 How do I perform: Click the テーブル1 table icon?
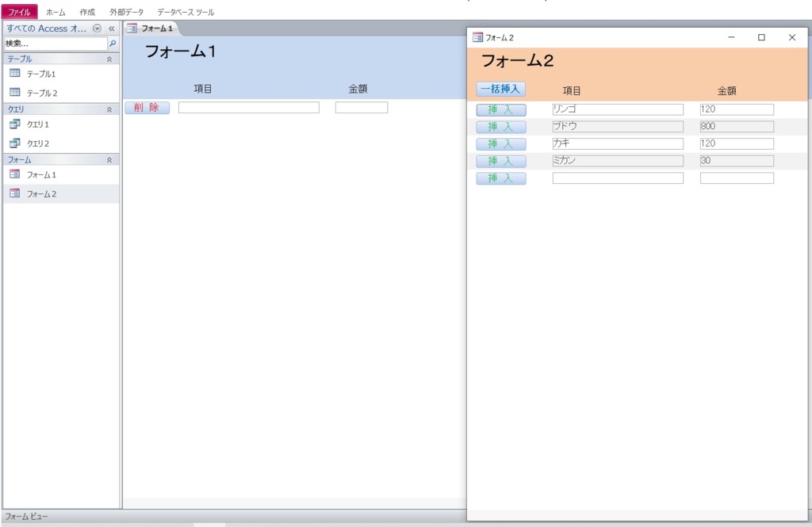pyautogui.click(x=14, y=74)
